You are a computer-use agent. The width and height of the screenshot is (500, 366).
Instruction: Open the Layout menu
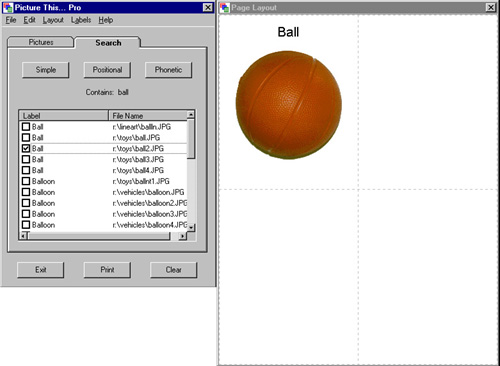pos(53,20)
